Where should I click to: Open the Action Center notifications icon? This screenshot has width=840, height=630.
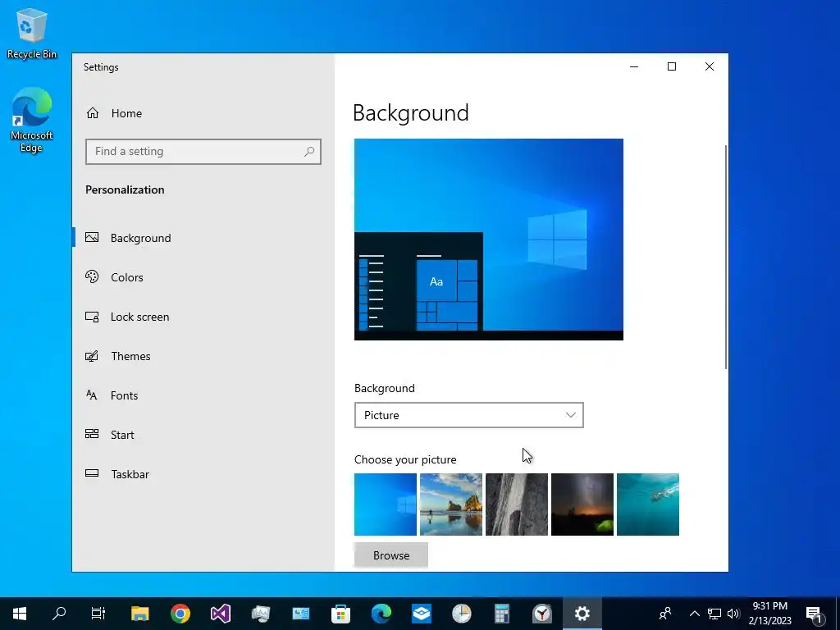[x=815, y=614]
